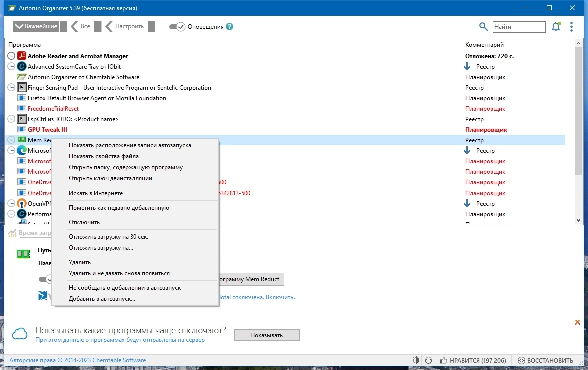Screen dimensions: 588x370
Task: Choose Открыть ключ деинсталляции
Action: (110, 178)
